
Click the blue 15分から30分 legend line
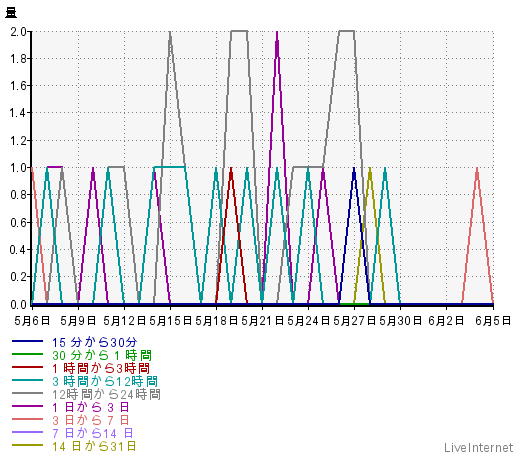tap(27, 341)
